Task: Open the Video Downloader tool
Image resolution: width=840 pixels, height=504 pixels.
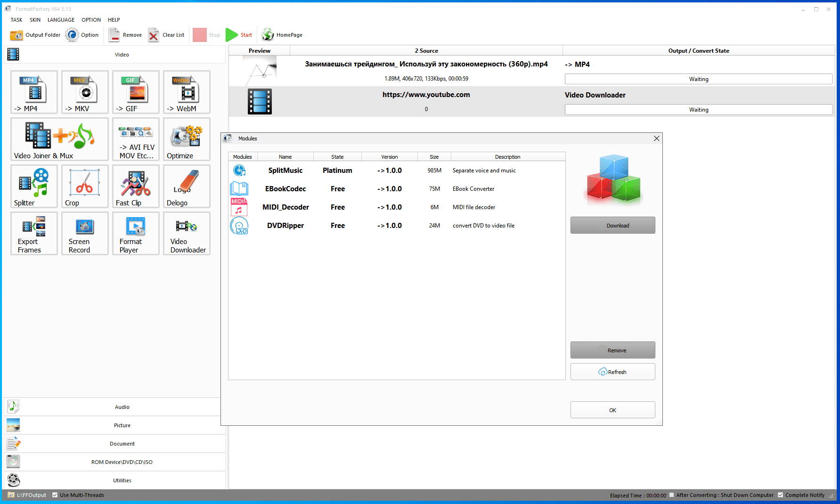Action: 187,233
